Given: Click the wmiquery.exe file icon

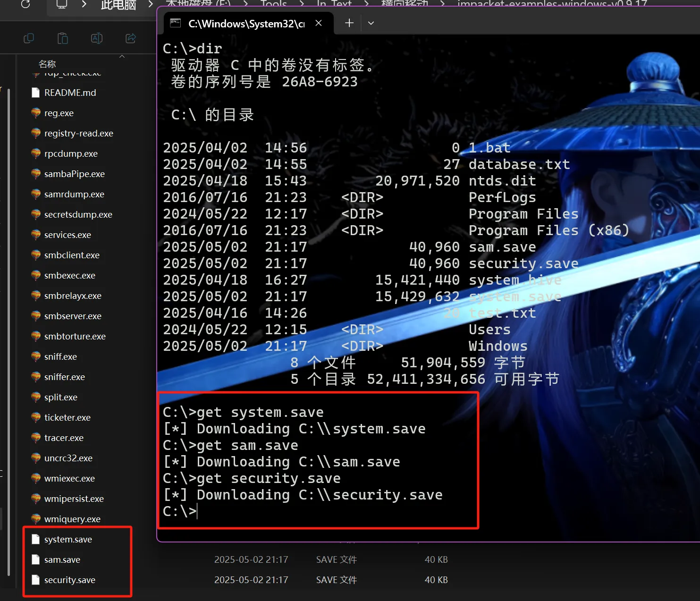Looking at the screenshot, I should (x=36, y=519).
